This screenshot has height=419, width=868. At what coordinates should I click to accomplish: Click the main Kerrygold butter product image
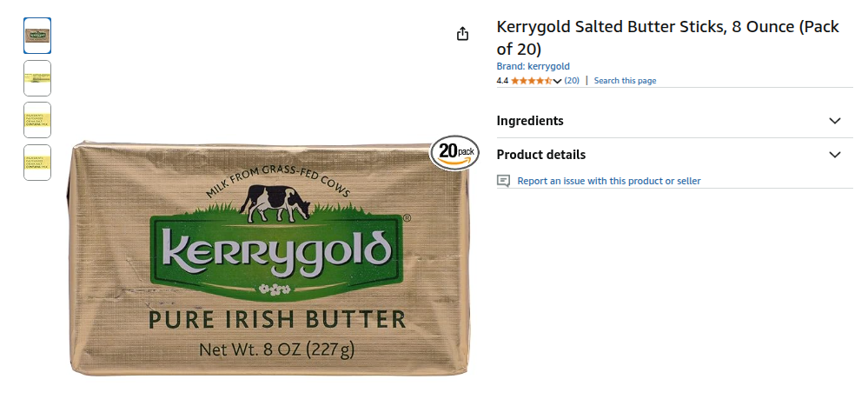pyautogui.click(x=269, y=258)
